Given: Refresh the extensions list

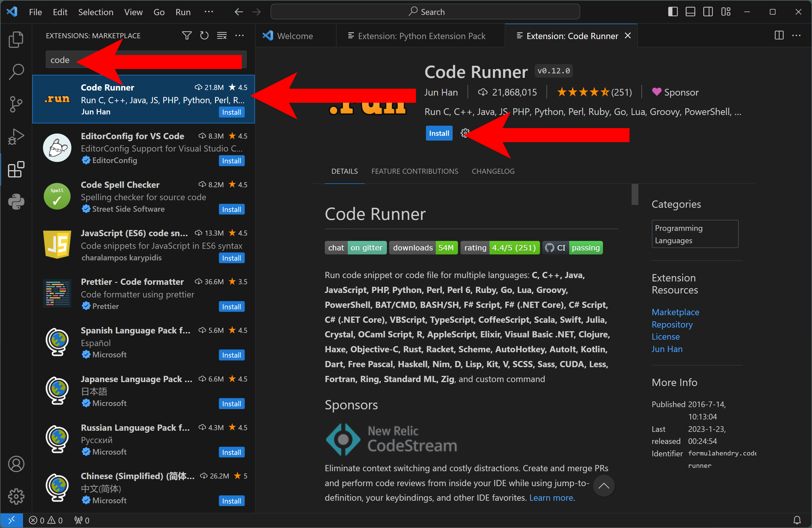Looking at the screenshot, I should click(x=204, y=35).
